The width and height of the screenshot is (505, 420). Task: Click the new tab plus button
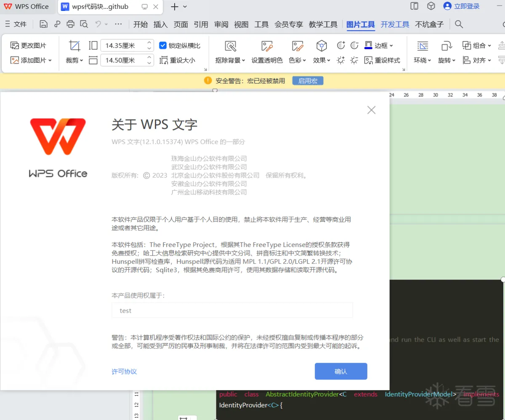[175, 7]
